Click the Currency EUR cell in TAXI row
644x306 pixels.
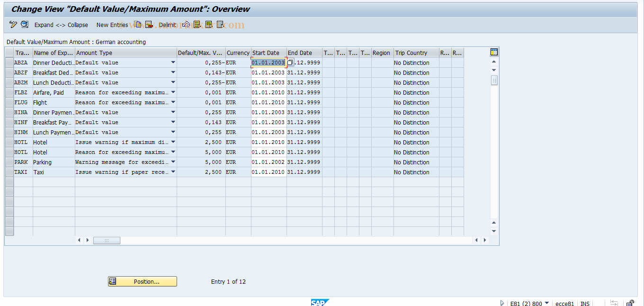[238, 172]
